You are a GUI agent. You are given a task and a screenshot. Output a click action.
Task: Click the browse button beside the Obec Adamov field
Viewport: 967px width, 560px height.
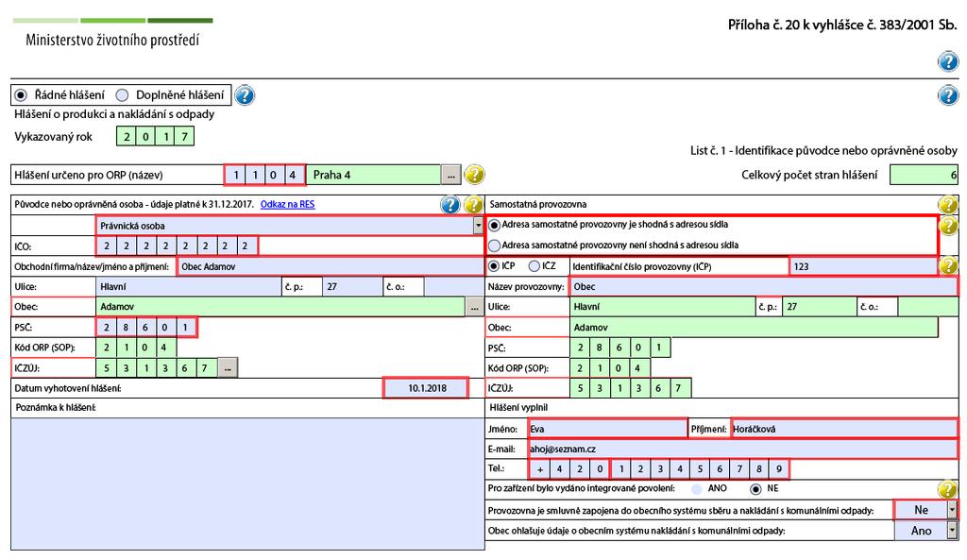click(474, 307)
